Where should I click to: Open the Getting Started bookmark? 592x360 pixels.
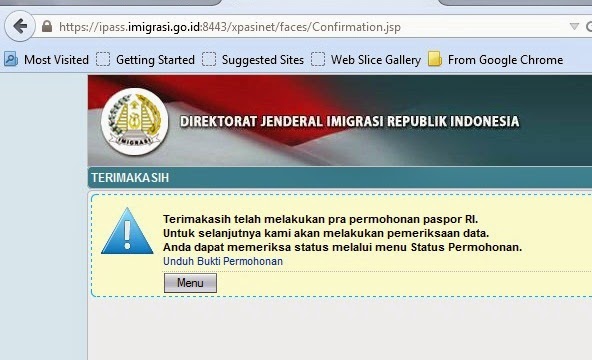[145, 60]
